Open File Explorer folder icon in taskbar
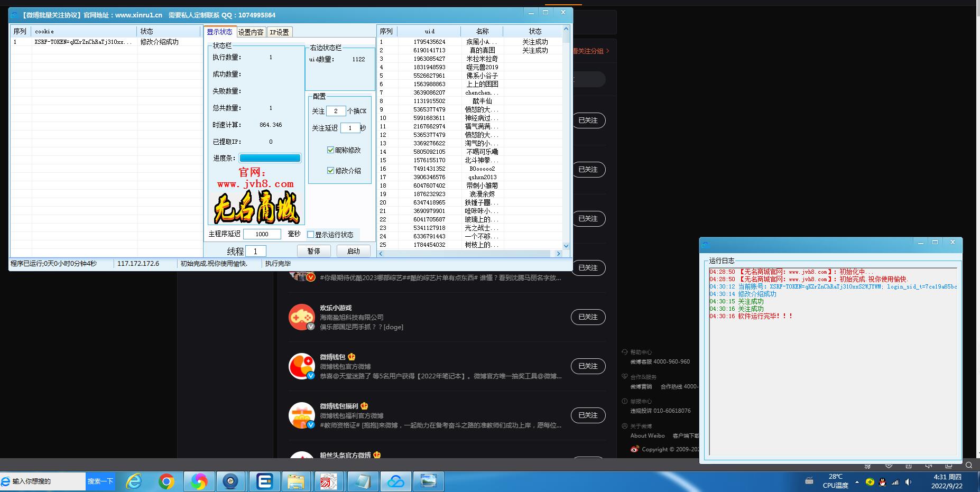This screenshot has width=980, height=492. pyautogui.click(x=296, y=481)
